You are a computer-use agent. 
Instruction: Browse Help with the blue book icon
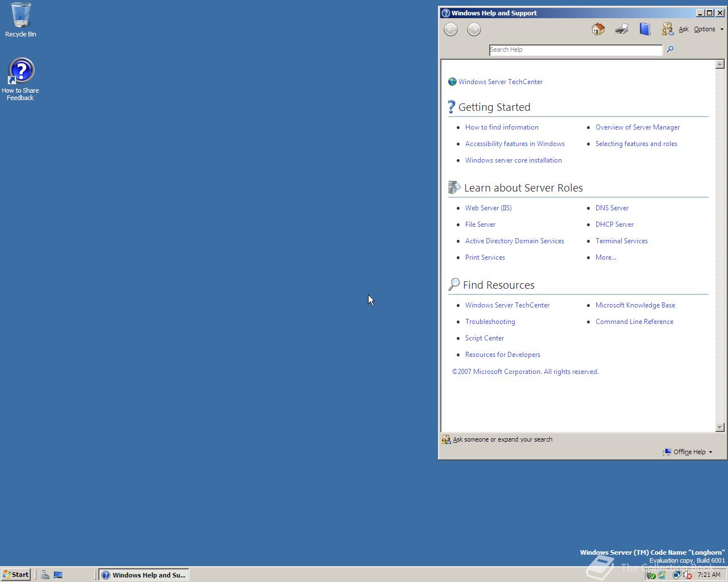[x=644, y=29]
